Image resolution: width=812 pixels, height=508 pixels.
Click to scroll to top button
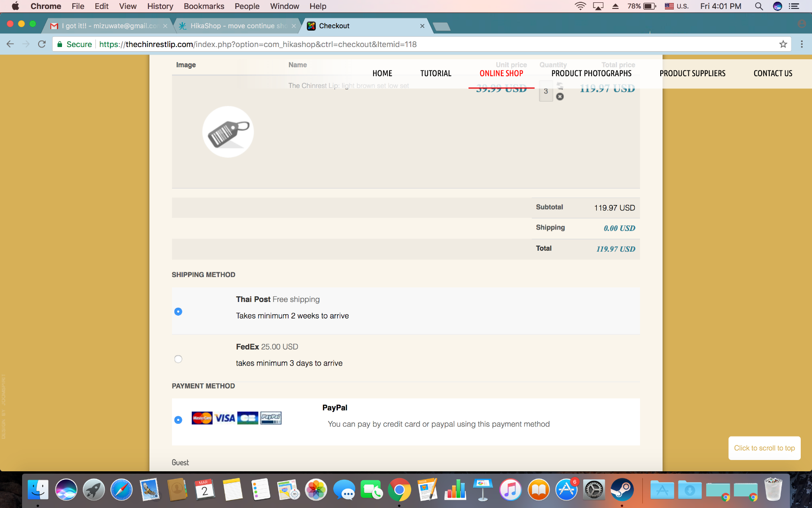pos(765,448)
